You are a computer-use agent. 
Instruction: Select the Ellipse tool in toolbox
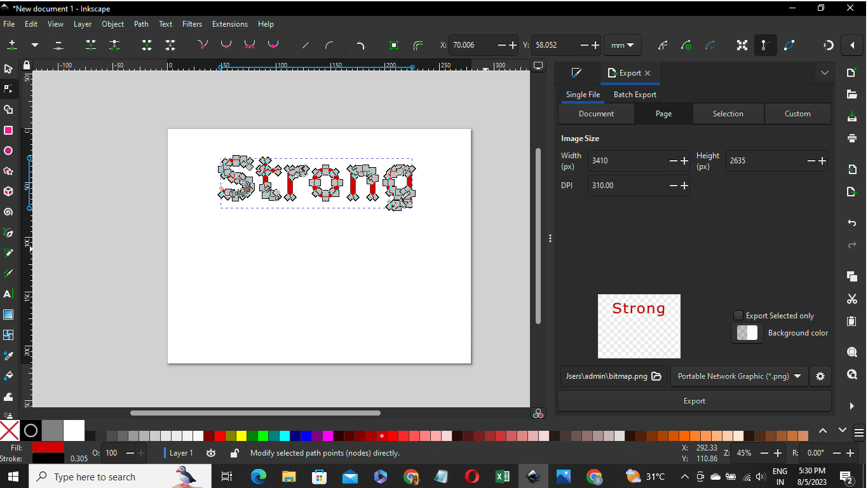tap(8, 151)
